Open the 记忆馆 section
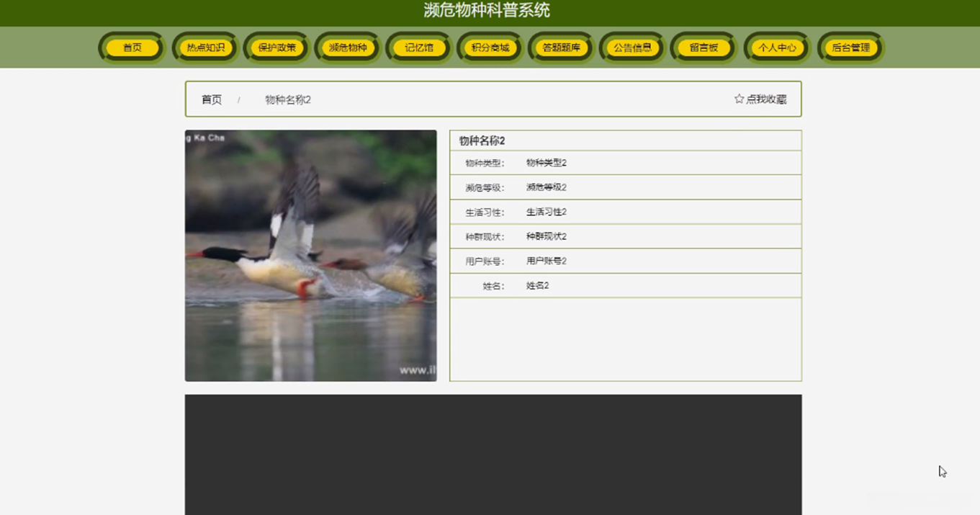 coord(418,48)
